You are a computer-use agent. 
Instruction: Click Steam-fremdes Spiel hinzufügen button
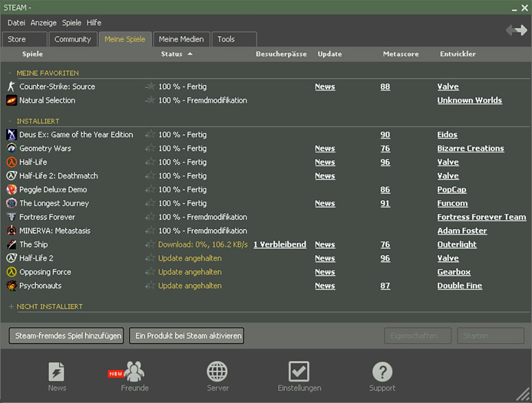(66, 336)
